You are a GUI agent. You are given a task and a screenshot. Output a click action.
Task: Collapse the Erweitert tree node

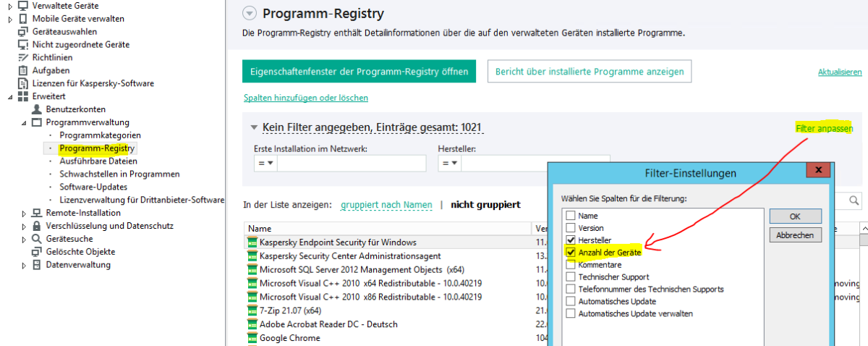click(10, 96)
